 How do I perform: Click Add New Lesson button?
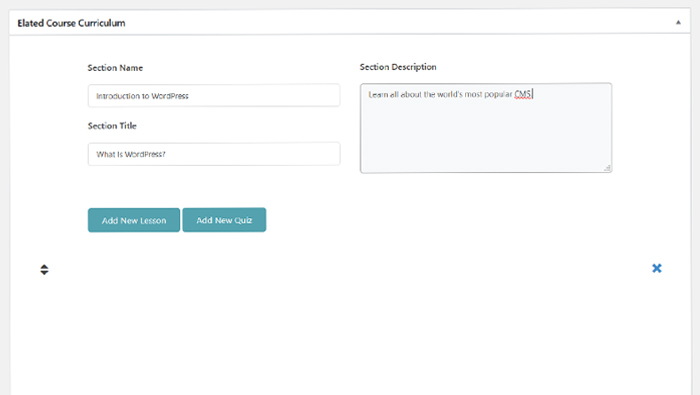point(134,220)
